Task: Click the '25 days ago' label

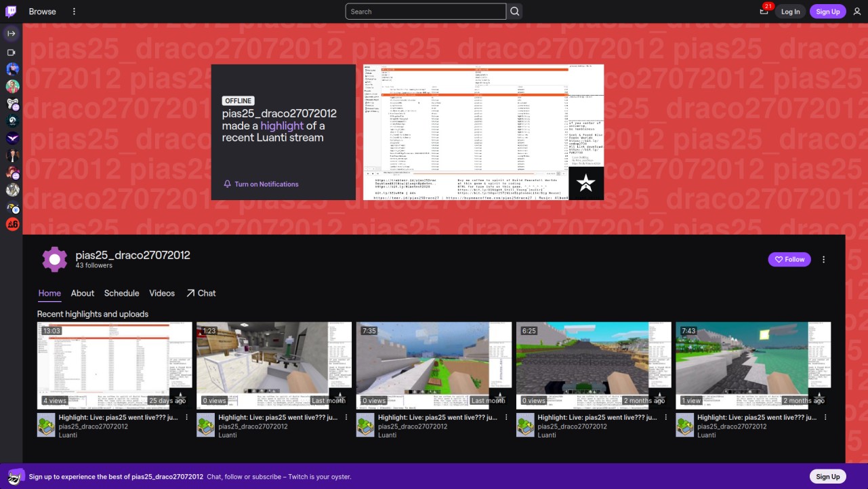Action: pyautogui.click(x=167, y=401)
